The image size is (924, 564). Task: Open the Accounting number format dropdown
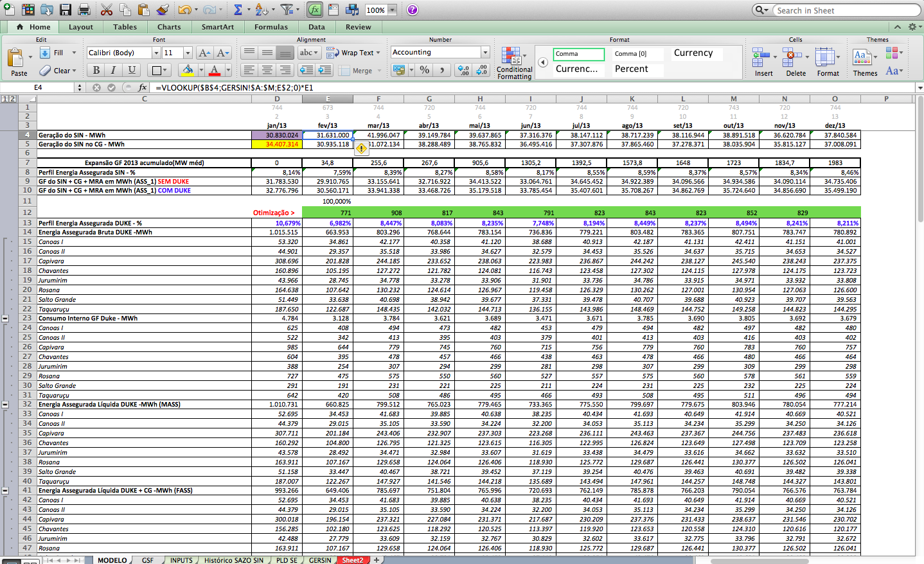tap(485, 53)
